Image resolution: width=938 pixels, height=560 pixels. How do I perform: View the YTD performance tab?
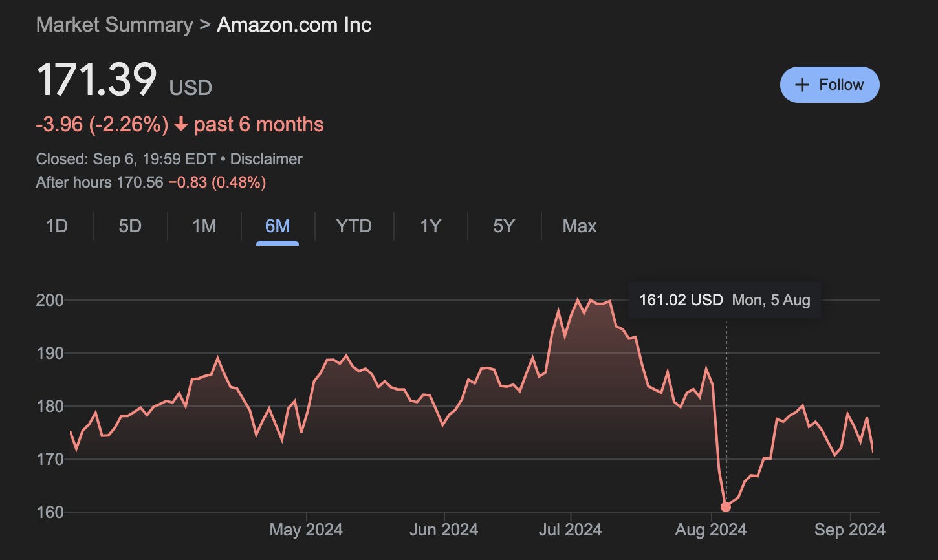coord(353,226)
